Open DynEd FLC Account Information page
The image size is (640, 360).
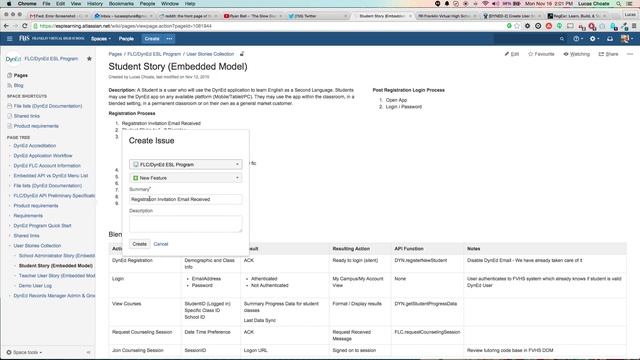pos(47,166)
